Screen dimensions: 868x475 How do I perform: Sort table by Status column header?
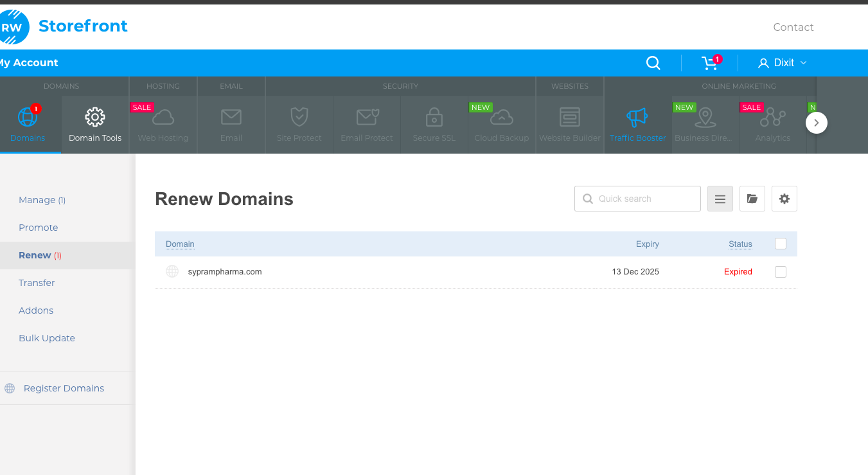coord(740,244)
